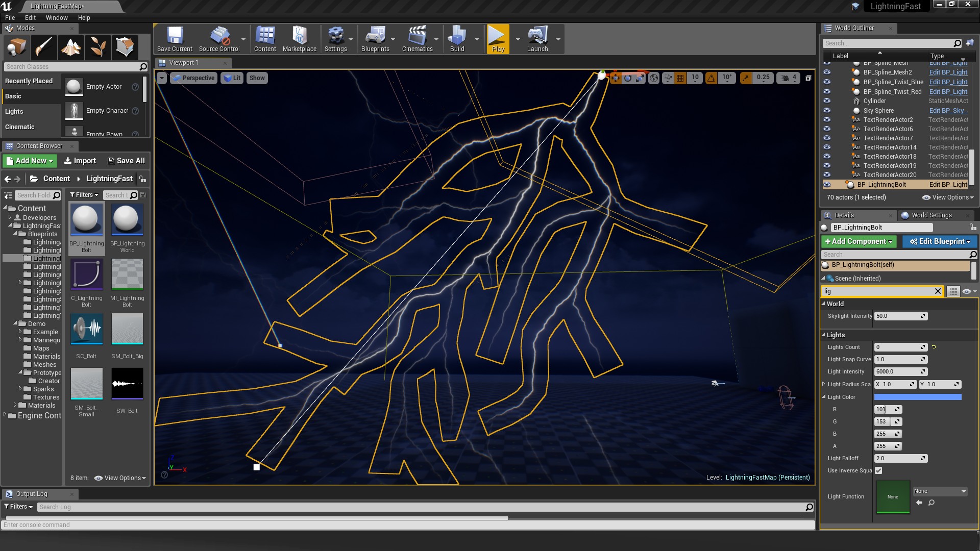
Task: Toggle visibility of TextRenderActor14
Action: pyautogui.click(x=827, y=147)
